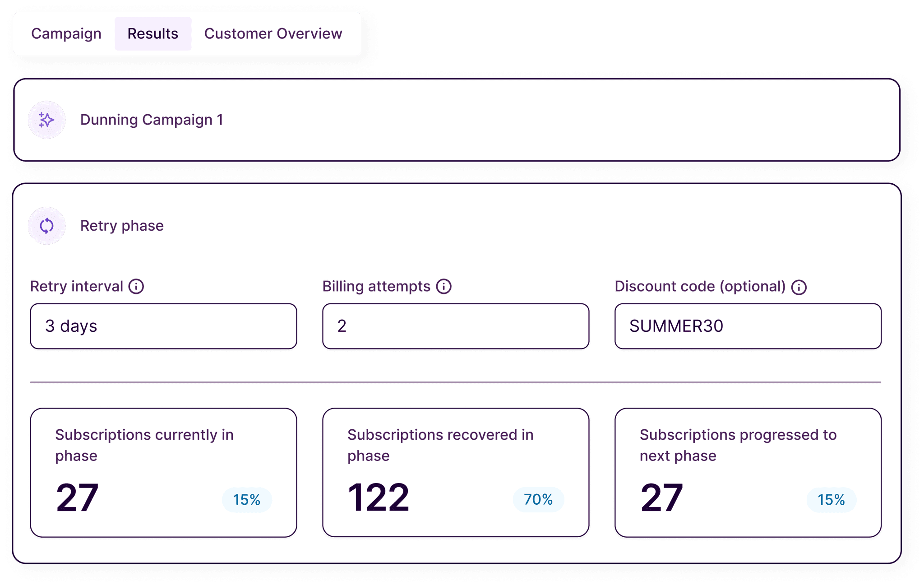Screen dimensions: 924x586
Task: Click the 15% badge on Subscriptions currently in phase
Action: tap(247, 500)
